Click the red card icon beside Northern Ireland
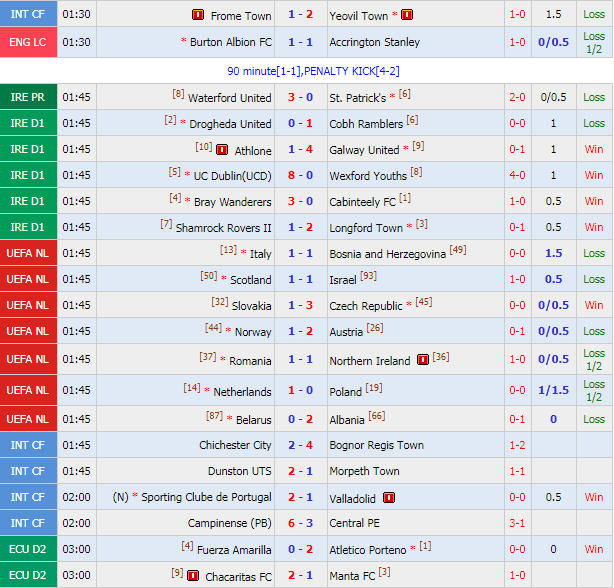 click(423, 359)
